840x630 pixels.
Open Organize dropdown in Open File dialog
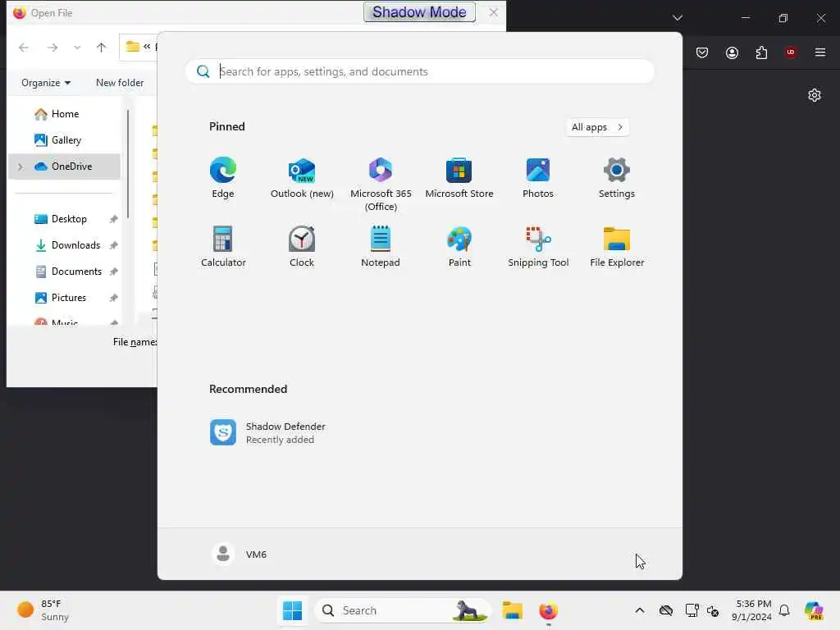(46, 83)
